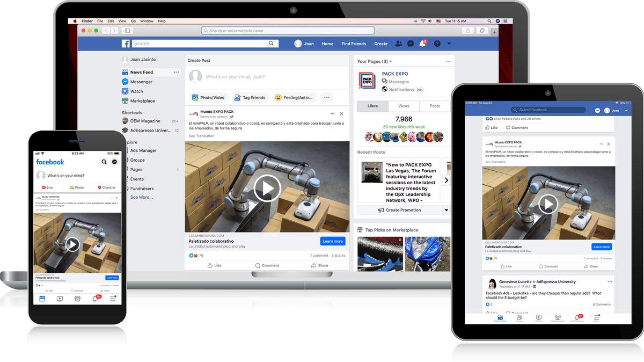Click See Translation on the laptop ad

(202, 136)
